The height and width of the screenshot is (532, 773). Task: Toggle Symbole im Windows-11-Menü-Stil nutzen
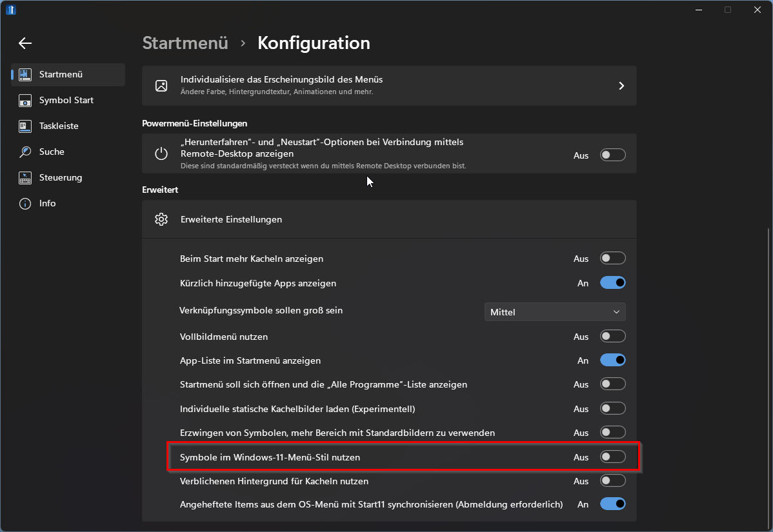612,457
